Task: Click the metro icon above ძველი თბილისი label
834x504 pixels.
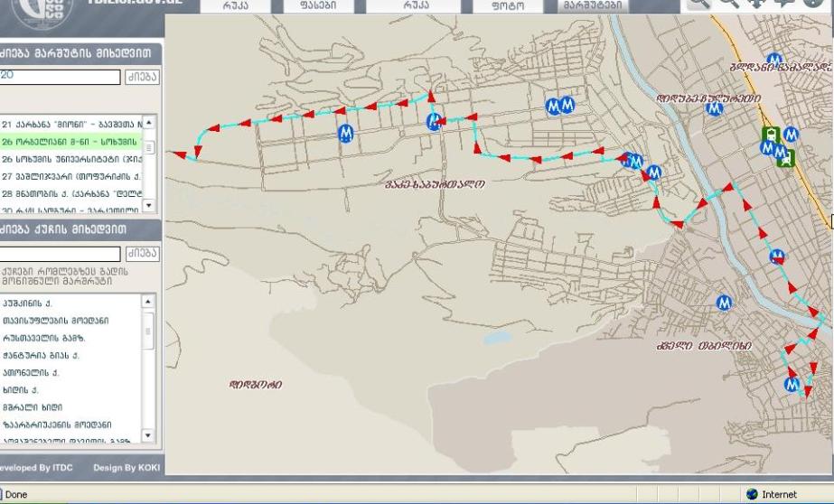Action: 723,303
